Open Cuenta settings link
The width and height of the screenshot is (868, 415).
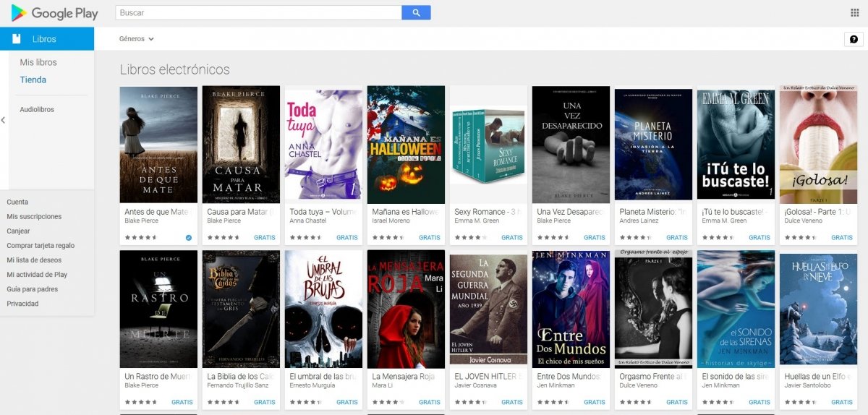click(17, 202)
